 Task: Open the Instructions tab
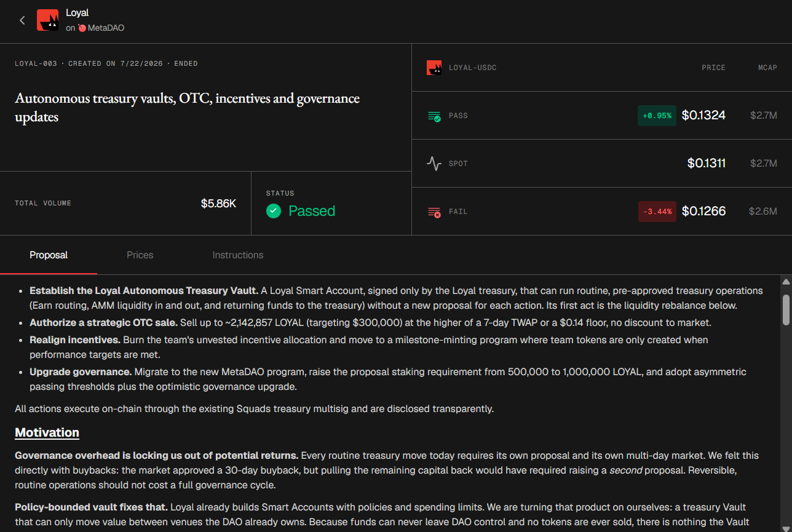pos(238,255)
